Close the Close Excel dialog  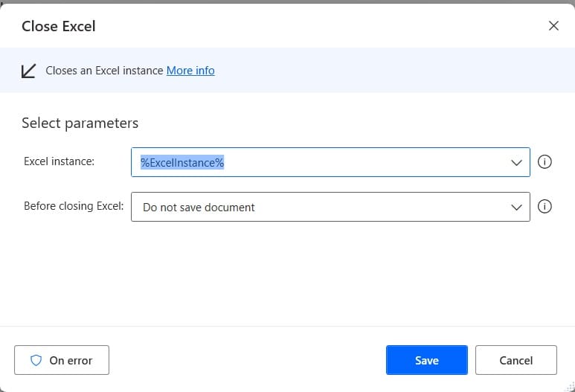553,26
